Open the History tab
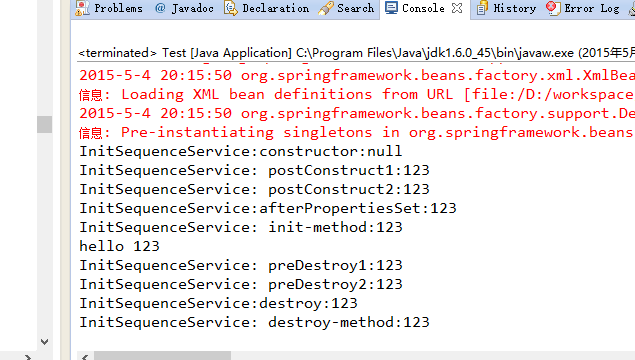 coord(506,8)
